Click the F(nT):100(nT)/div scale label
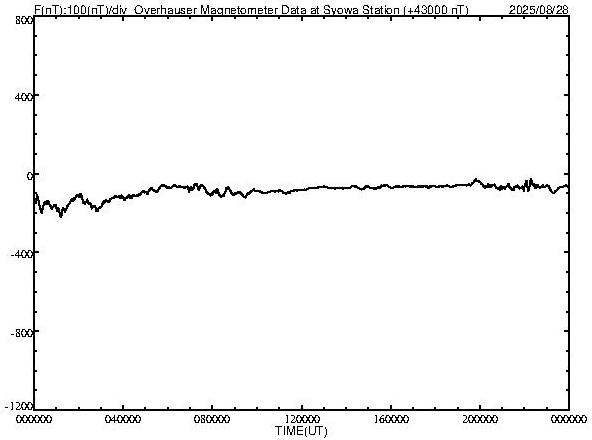 click(80, 9)
